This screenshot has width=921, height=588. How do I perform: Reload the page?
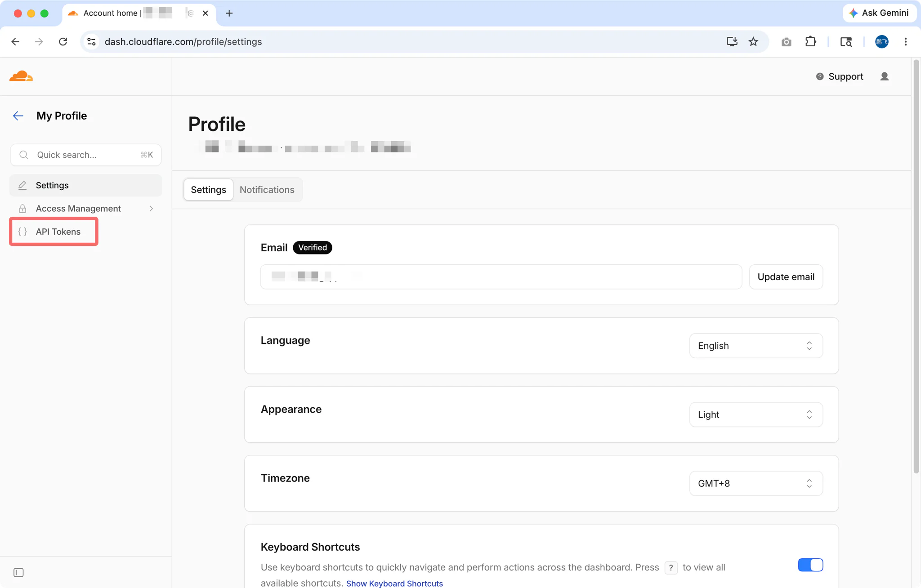pos(63,42)
